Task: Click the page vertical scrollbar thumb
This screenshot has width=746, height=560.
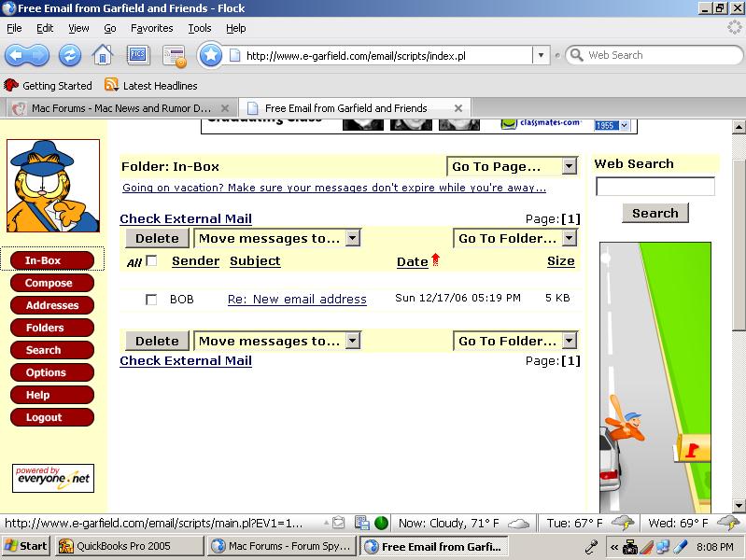Action: pos(739,245)
